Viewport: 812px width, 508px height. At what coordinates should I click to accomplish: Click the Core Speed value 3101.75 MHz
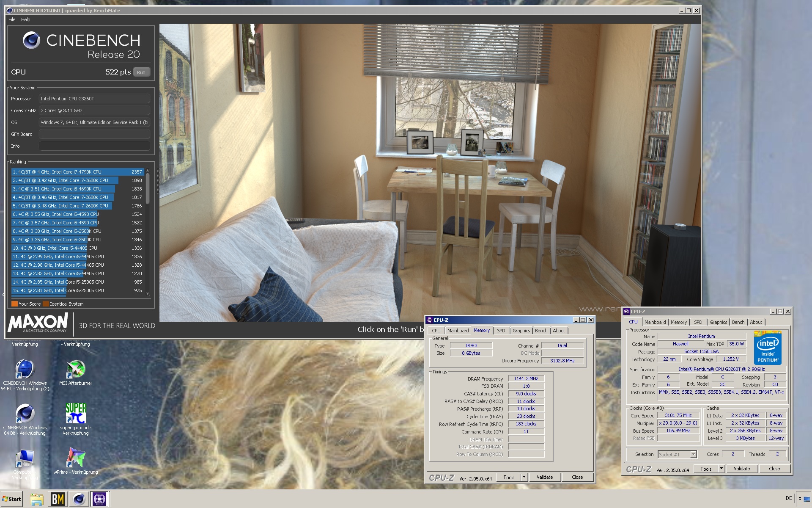tap(678, 415)
